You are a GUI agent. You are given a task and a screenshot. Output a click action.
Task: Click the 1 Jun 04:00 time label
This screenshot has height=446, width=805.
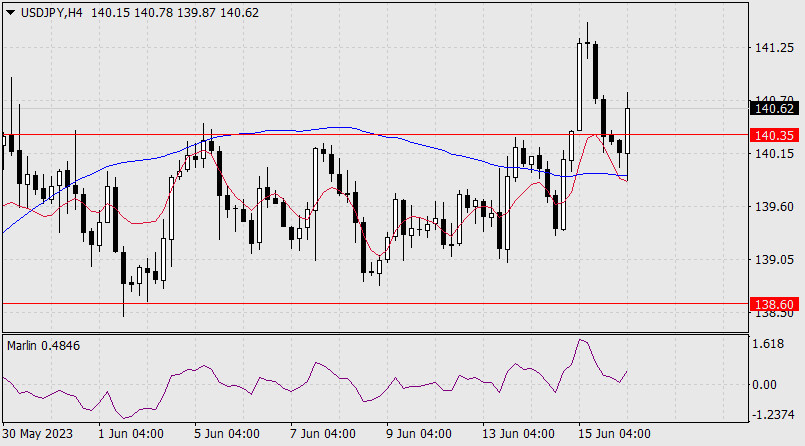pyautogui.click(x=130, y=434)
